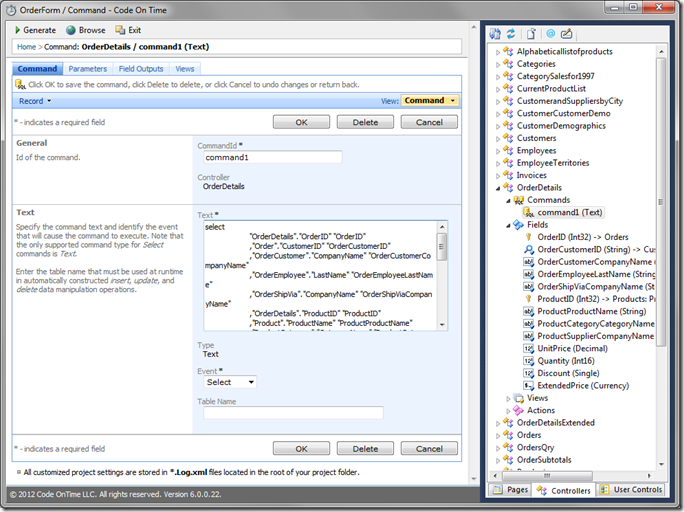Click the Categories controller icon
The width and height of the screenshot is (684, 512).
coord(508,64)
